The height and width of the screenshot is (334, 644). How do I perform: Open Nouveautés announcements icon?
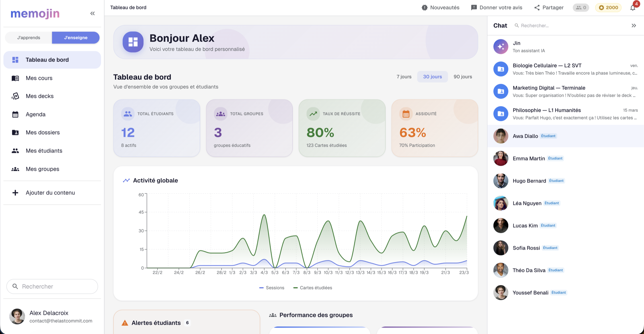[x=424, y=8]
